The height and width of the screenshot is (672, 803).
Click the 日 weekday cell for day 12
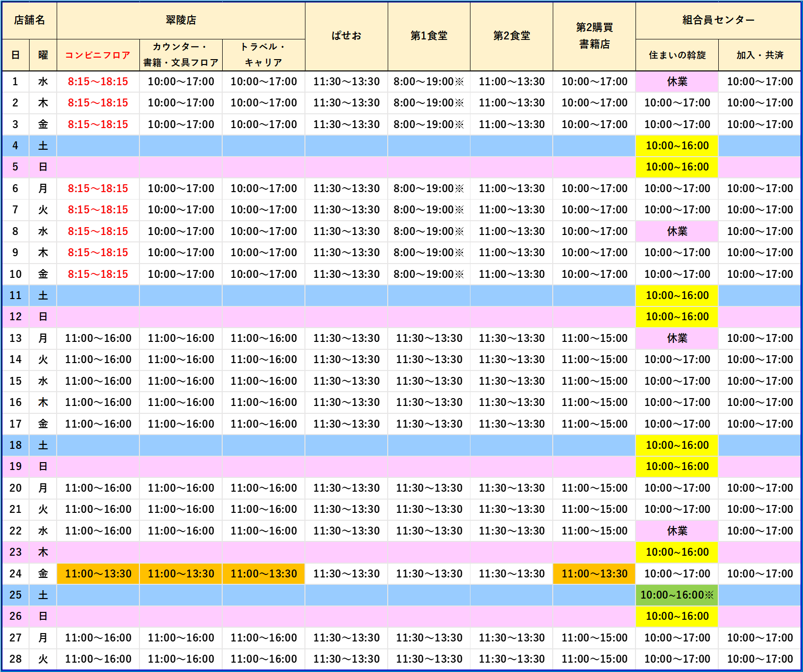[x=43, y=317]
